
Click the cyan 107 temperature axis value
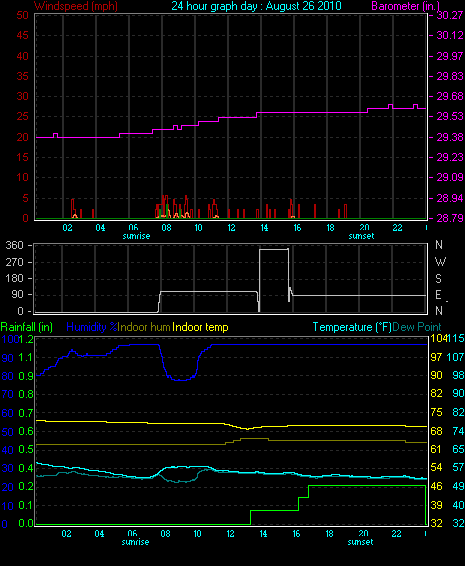point(456,357)
